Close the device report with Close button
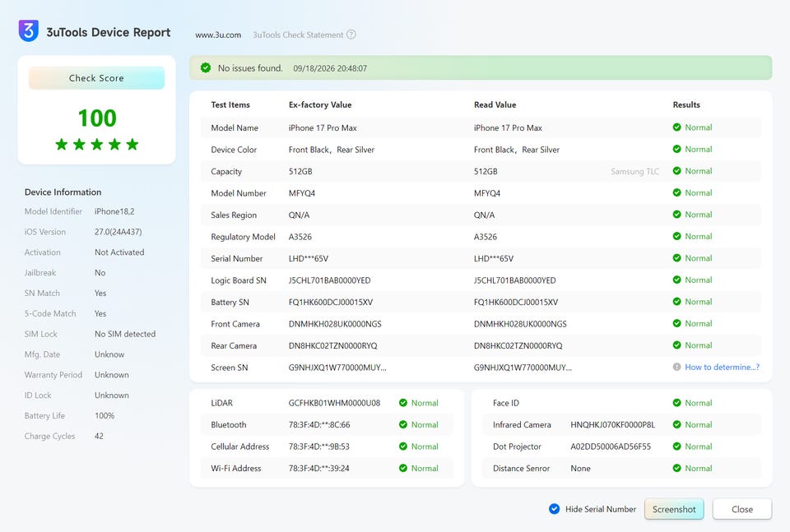The width and height of the screenshot is (790, 532). (x=742, y=509)
